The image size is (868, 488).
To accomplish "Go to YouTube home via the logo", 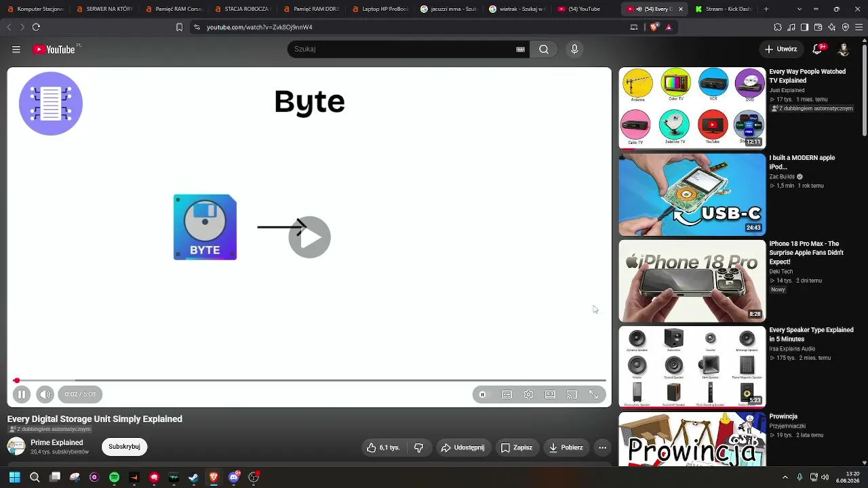I will coord(54,49).
